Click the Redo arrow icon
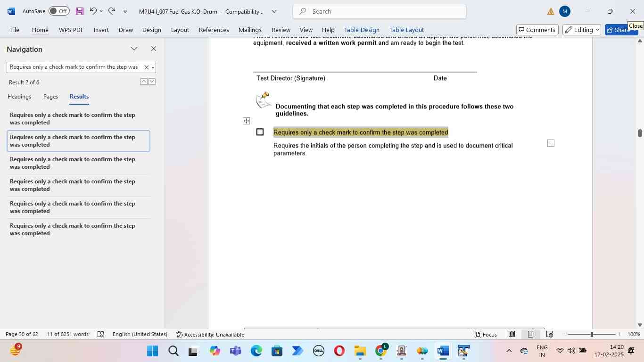The height and width of the screenshot is (362, 644). point(112,11)
